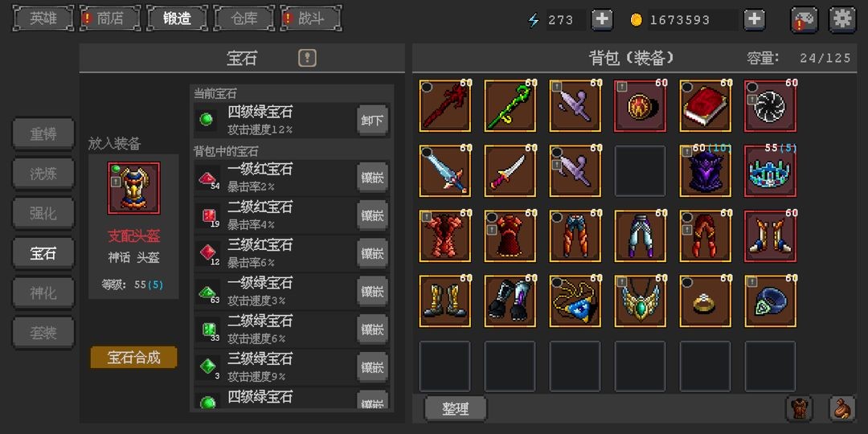Choose 神化 in the forge sidebar
Screen dimensions: 868x434
[43, 293]
